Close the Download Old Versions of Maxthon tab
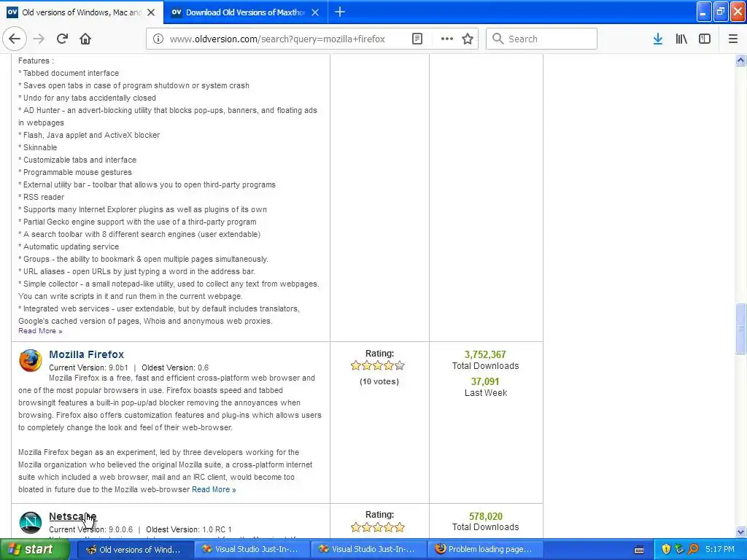747x560 pixels. point(315,12)
